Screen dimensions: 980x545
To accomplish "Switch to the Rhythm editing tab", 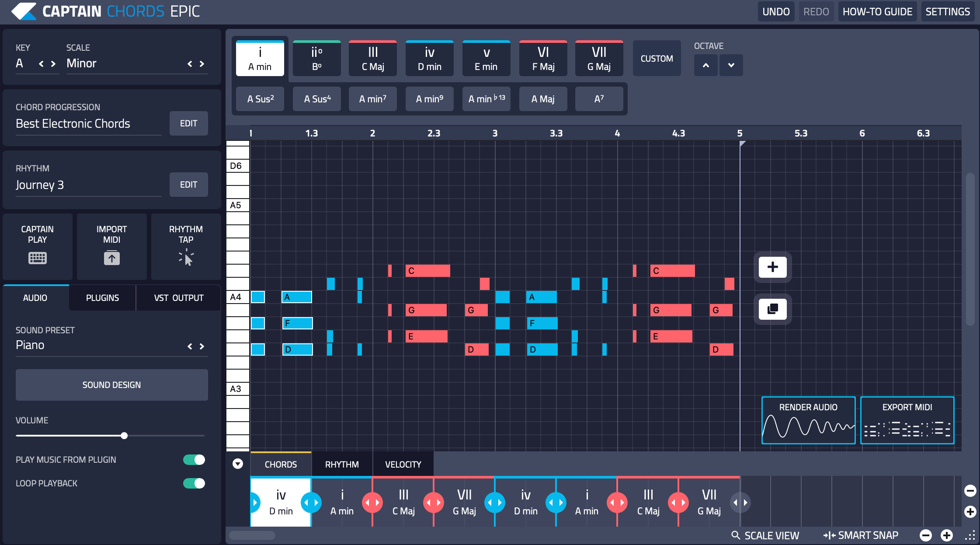I will [342, 464].
